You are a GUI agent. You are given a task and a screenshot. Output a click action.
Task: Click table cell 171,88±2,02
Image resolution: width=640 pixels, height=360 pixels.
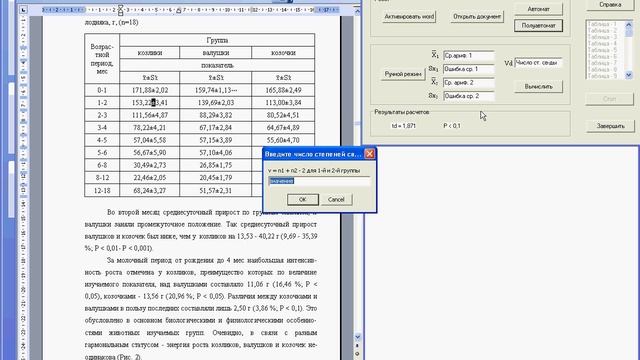coord(150,90)
